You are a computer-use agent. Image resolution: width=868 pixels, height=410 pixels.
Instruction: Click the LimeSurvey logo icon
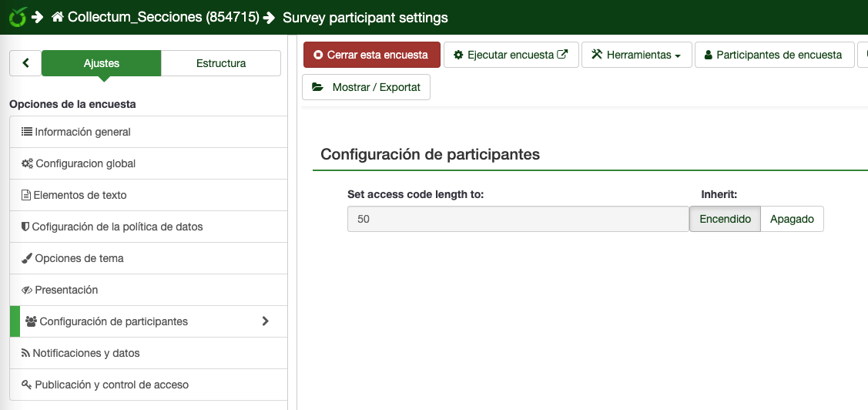point(16,16)
